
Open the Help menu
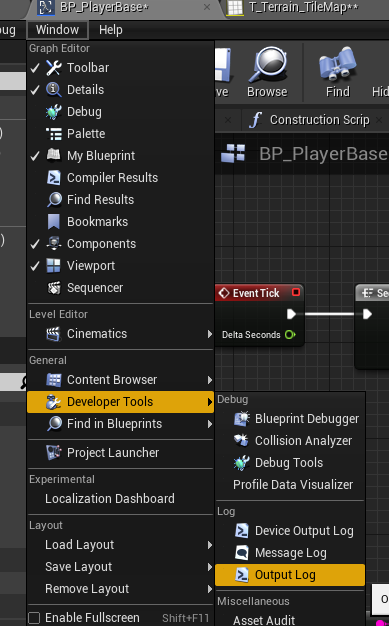click(x=111, y=30)
